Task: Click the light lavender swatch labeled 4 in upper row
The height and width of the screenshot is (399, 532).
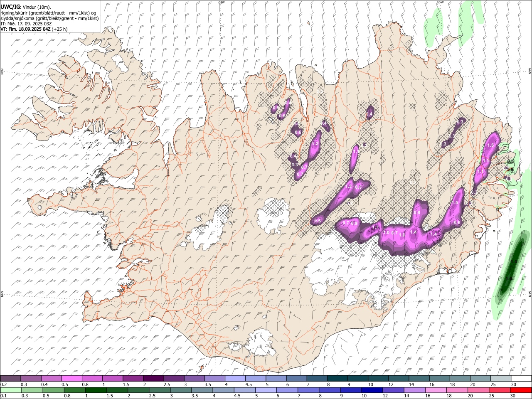Action: 234,379
